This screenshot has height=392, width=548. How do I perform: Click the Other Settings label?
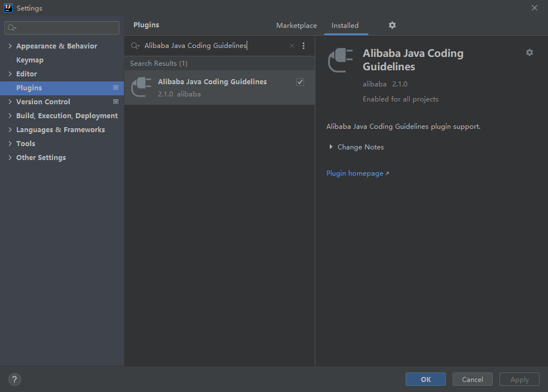41,158
